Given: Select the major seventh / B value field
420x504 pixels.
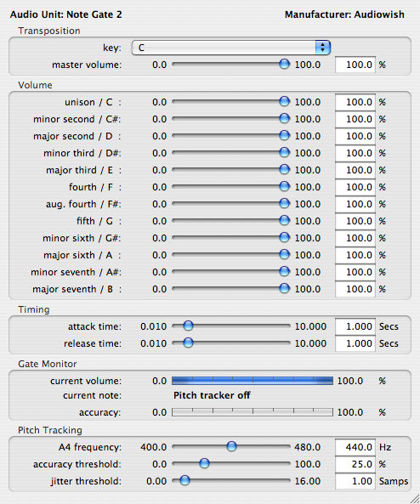Looking at the screenshot, I should pos(355,289).
